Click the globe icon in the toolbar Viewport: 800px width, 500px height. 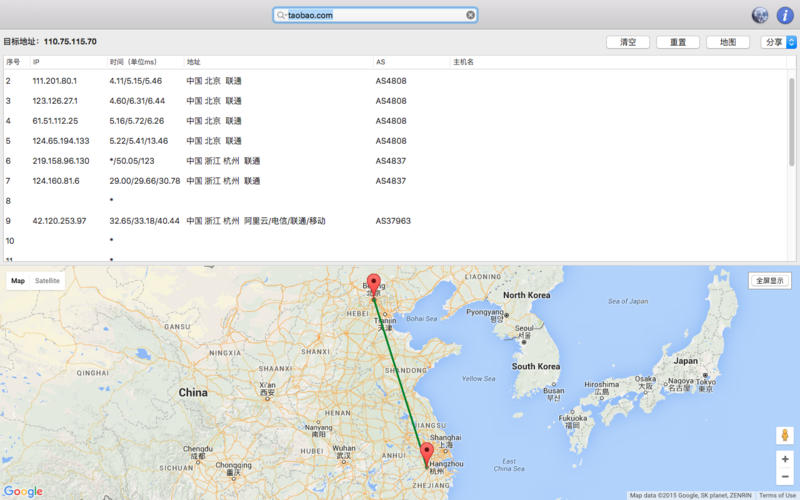[760, 15]
